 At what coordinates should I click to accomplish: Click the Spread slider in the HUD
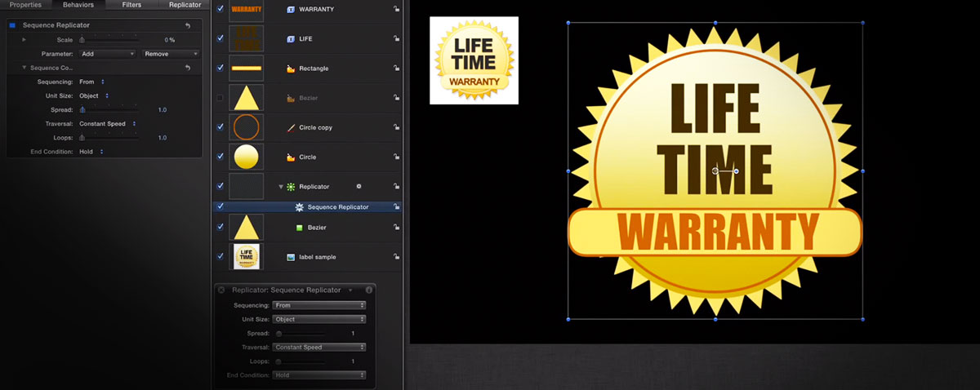pyautogui.click(x=300, y=334)
